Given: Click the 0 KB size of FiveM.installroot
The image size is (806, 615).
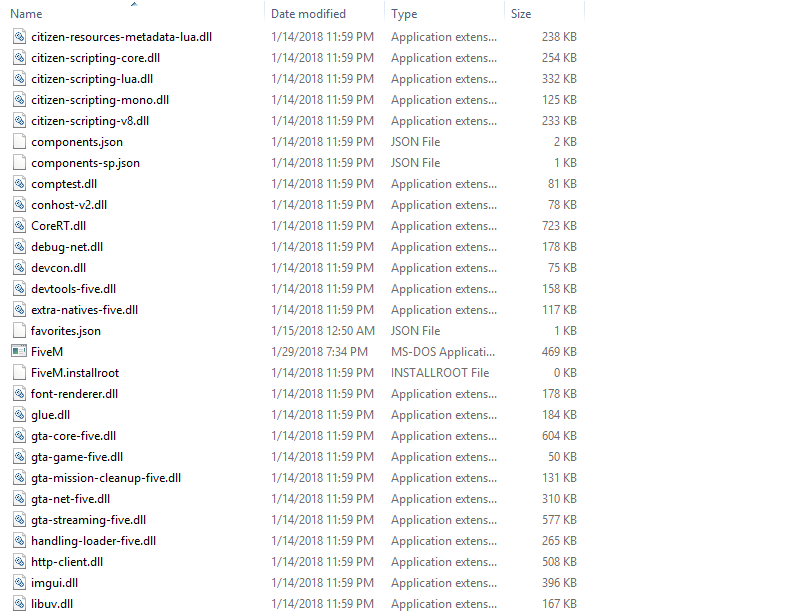Looking at the screenshot, I should click(x=565, y=373).
